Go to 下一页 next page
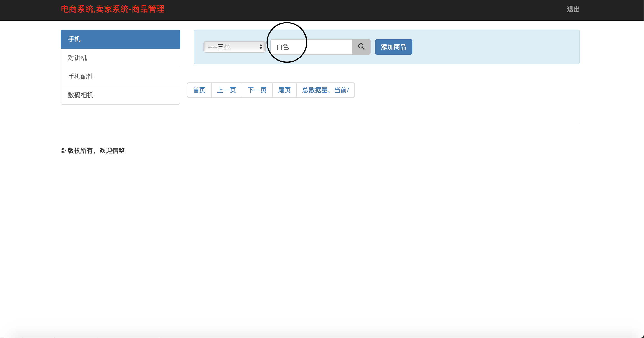This screenshot has height=338, width=644. point(257,90)
